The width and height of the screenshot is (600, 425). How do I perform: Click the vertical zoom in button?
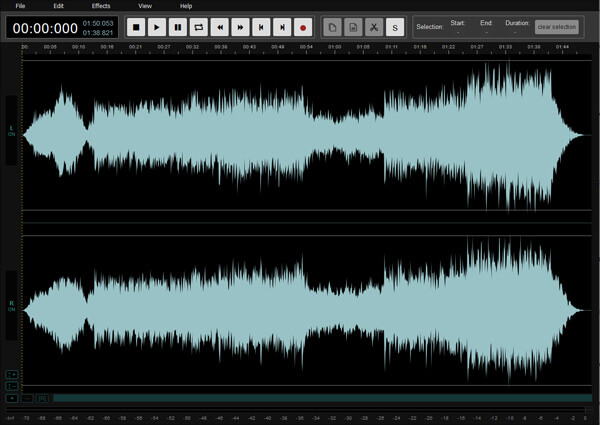(x=12, y=375)
